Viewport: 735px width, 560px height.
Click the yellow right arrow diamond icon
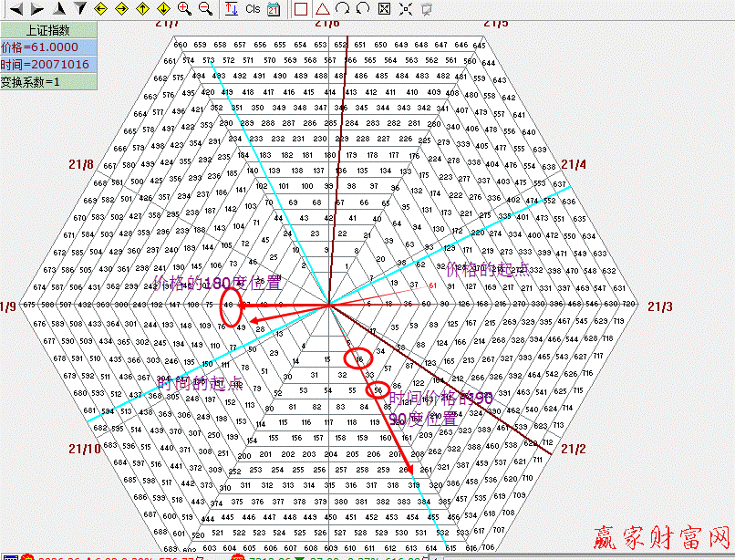click(x=121, y=9)
